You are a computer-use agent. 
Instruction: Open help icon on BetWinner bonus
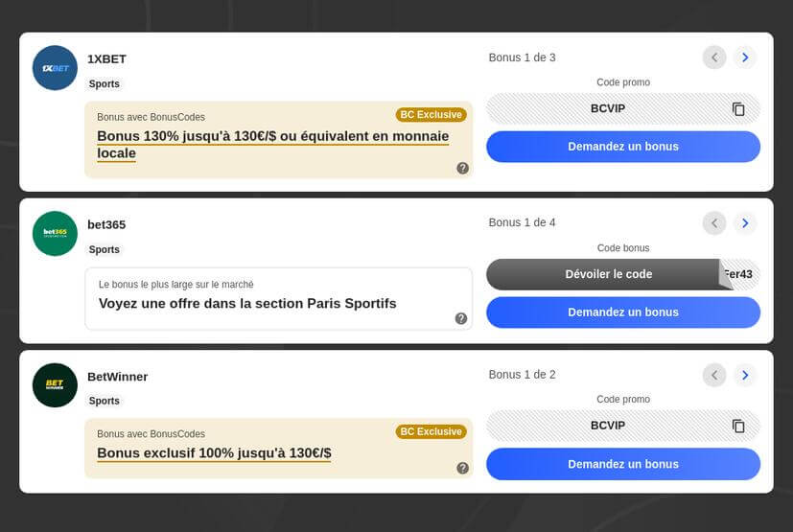coord(462,468)
